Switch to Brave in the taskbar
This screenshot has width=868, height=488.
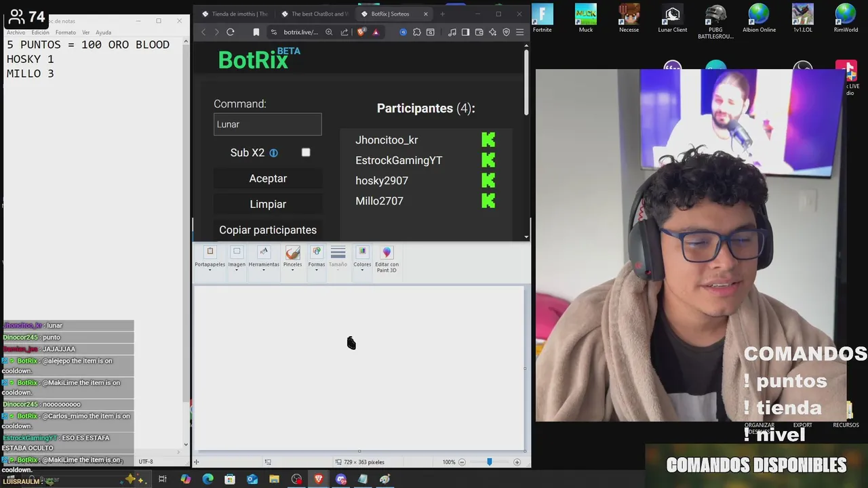tap(319, 479)
